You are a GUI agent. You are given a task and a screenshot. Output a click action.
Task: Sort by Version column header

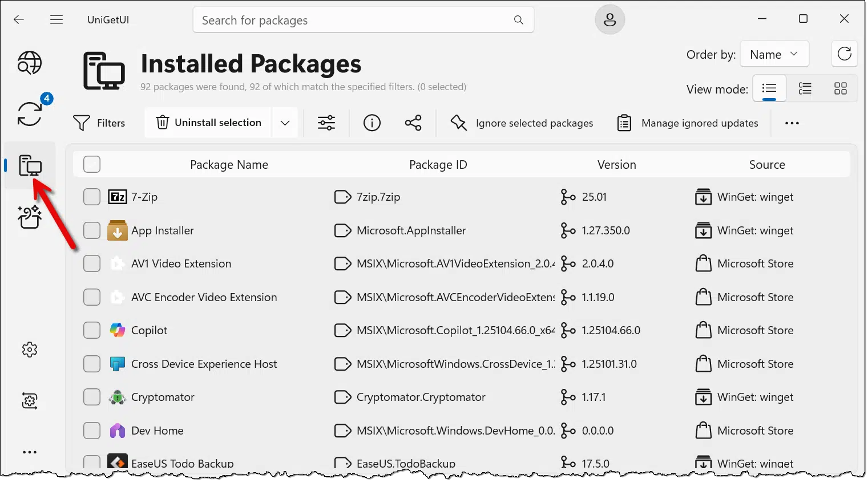point(616,165)
